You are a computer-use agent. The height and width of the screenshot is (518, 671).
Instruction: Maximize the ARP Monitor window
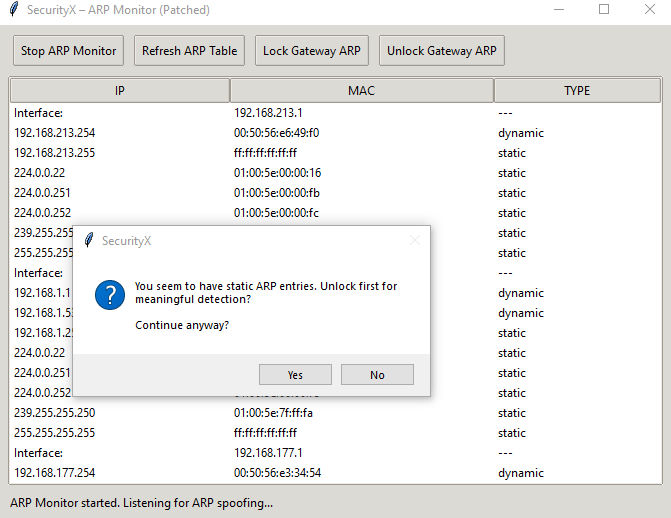604,10
